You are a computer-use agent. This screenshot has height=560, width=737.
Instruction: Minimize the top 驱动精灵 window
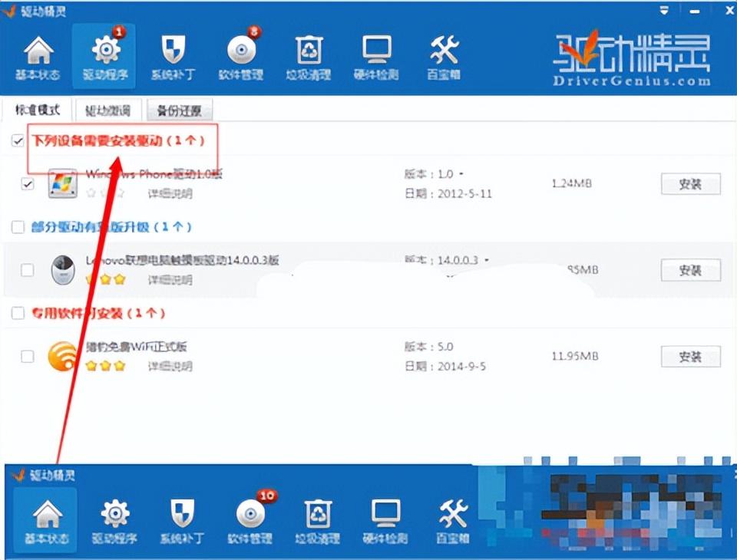696,11
